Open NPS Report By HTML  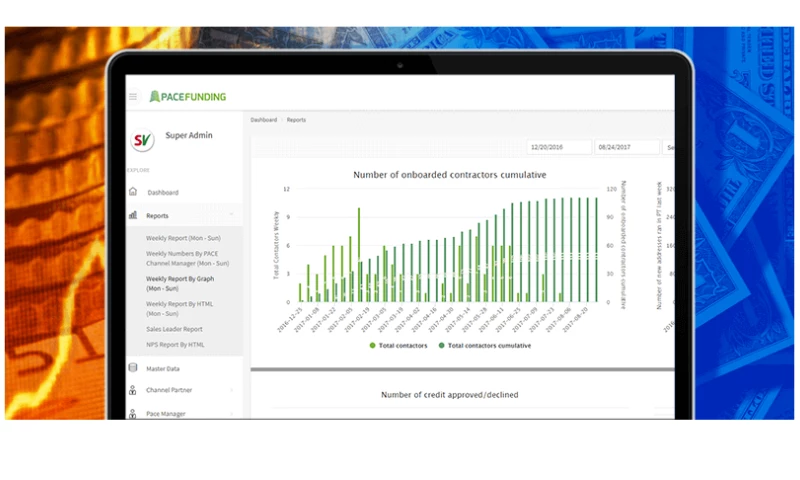(175, 345)
